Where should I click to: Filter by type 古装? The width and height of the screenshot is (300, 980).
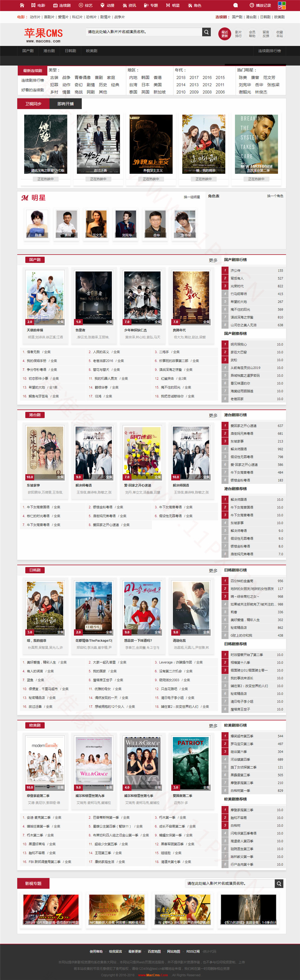(x=54, y=78)
